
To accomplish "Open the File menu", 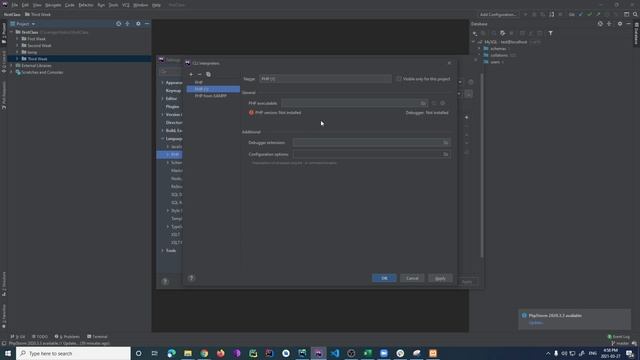I will click(x=15, y=5).
